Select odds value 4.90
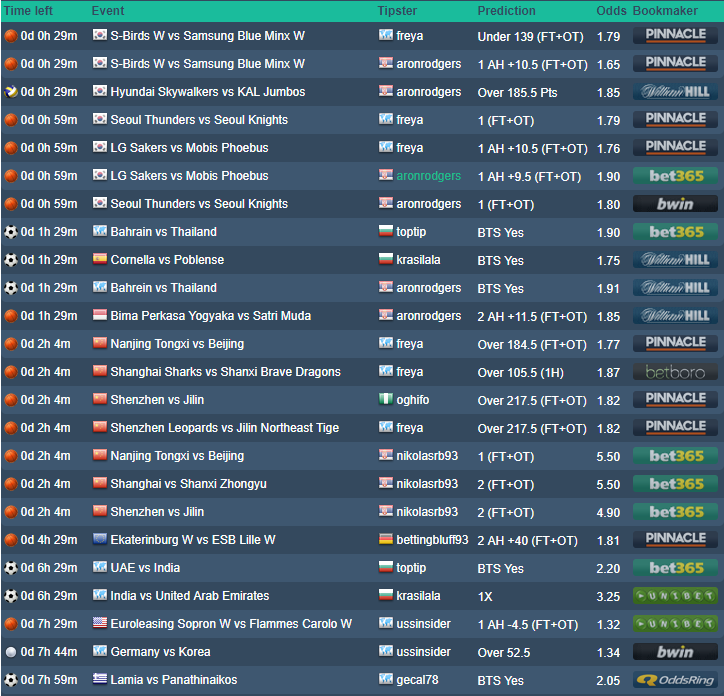Screen dimensions: 724x696 pos(608,513)
